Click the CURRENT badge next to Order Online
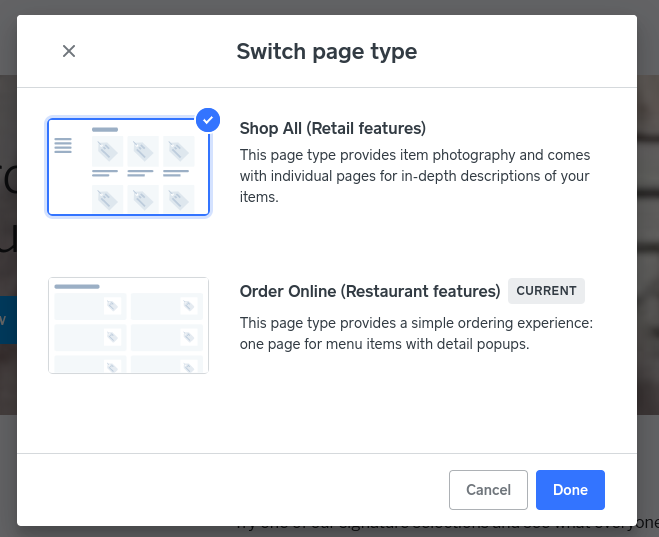The height and width of the screenshot is (537, 659). (546, 291)
